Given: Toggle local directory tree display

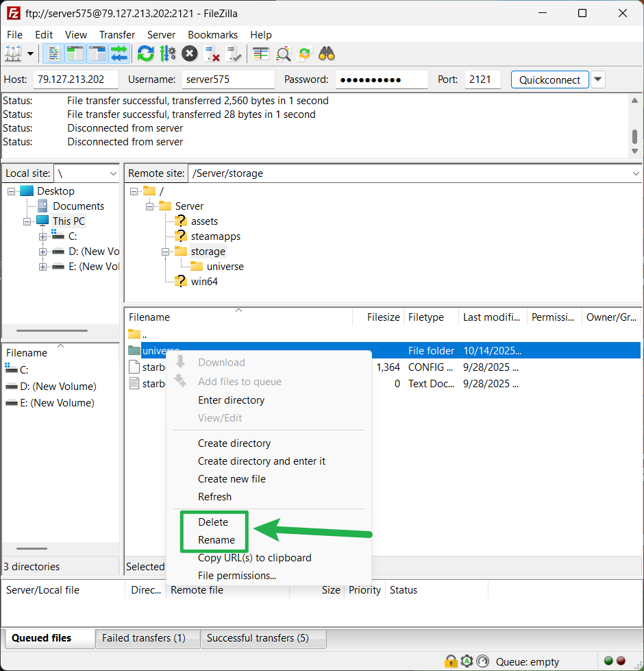Looking at the screenshot, I should (75, 53).
